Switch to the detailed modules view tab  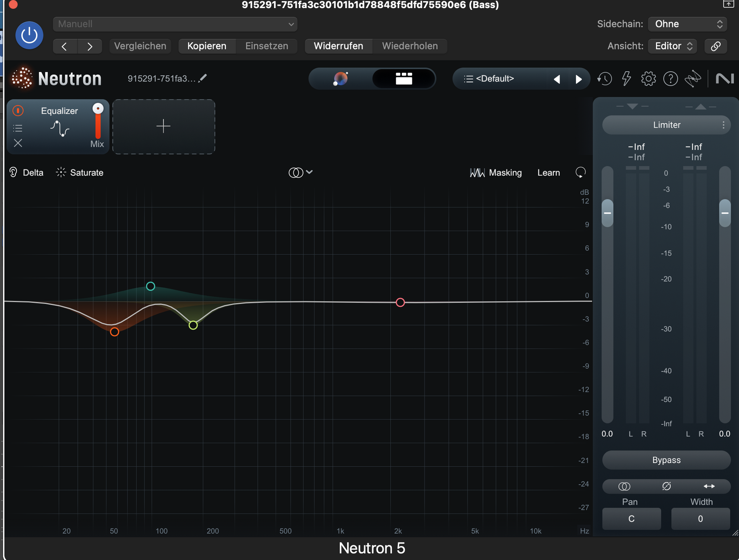[x=404, y=79]
